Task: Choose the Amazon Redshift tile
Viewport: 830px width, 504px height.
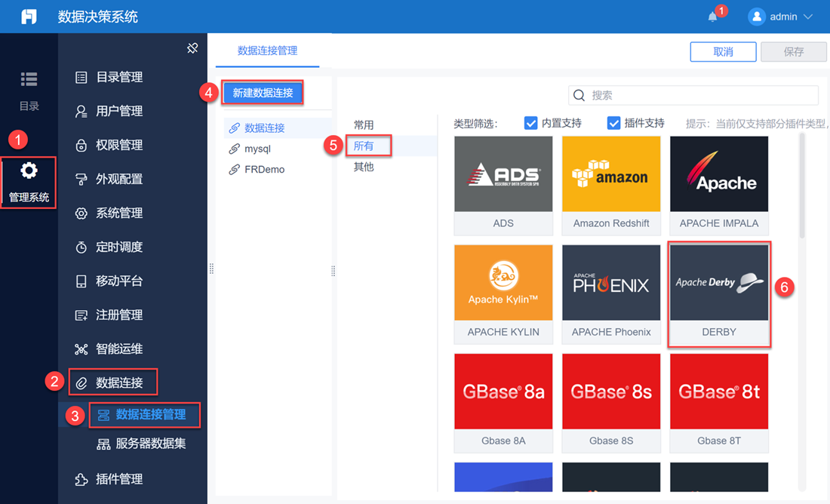Action: pyautogui.click(x=611, y=186)
